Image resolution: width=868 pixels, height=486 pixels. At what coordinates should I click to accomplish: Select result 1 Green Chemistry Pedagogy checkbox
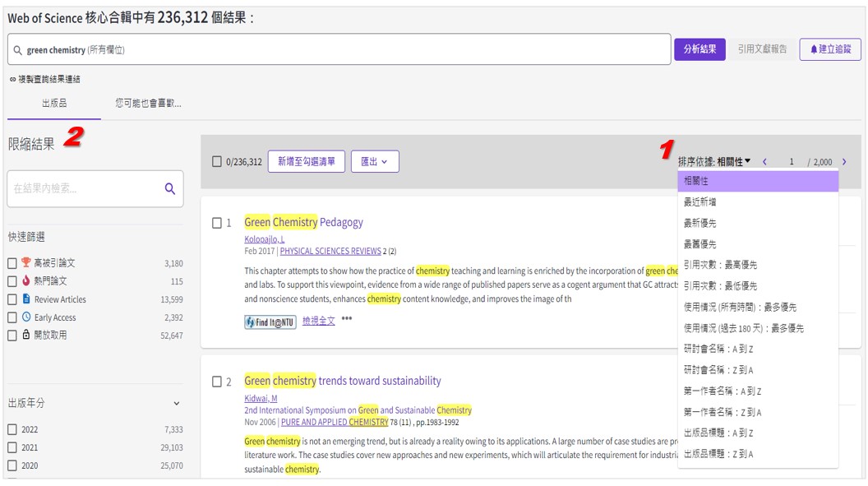[217, 223]
